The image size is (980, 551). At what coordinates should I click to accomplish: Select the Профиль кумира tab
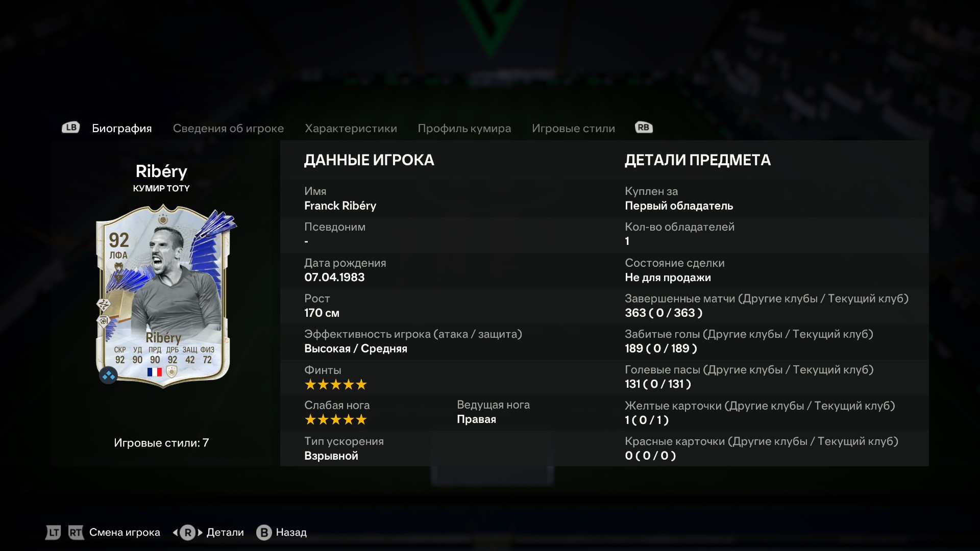(464, 128)
